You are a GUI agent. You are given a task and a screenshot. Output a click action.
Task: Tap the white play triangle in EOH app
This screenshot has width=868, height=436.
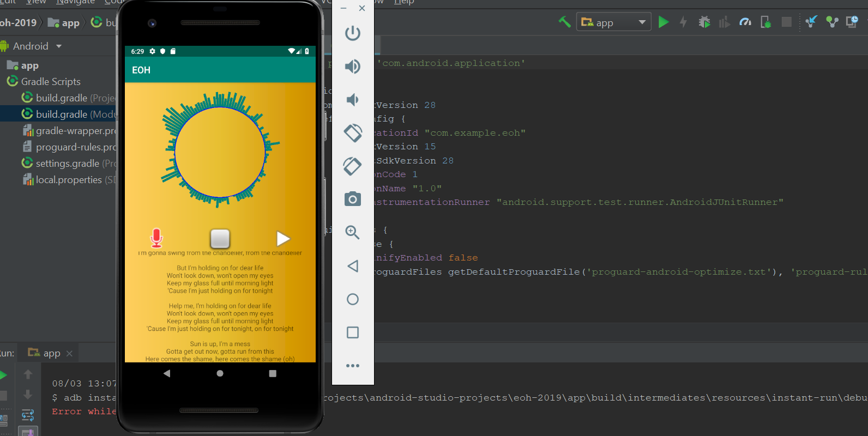tap(283, 239)
